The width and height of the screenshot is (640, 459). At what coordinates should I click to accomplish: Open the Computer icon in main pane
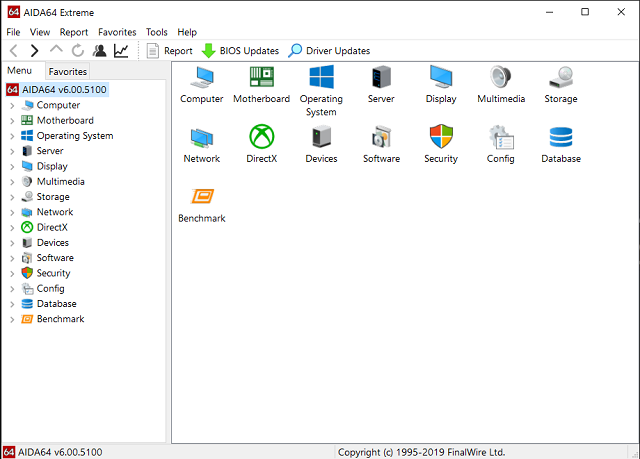point(202,77)
